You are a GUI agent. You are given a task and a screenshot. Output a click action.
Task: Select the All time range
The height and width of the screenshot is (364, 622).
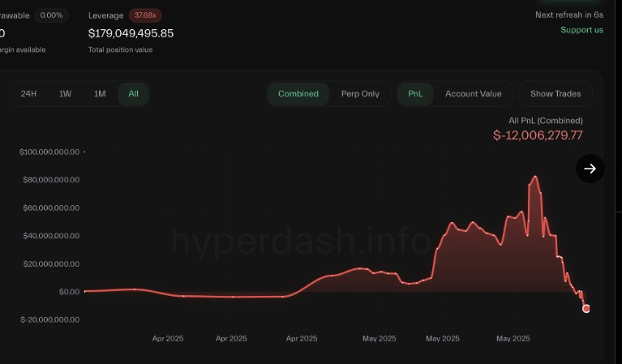tap(133, 94)
